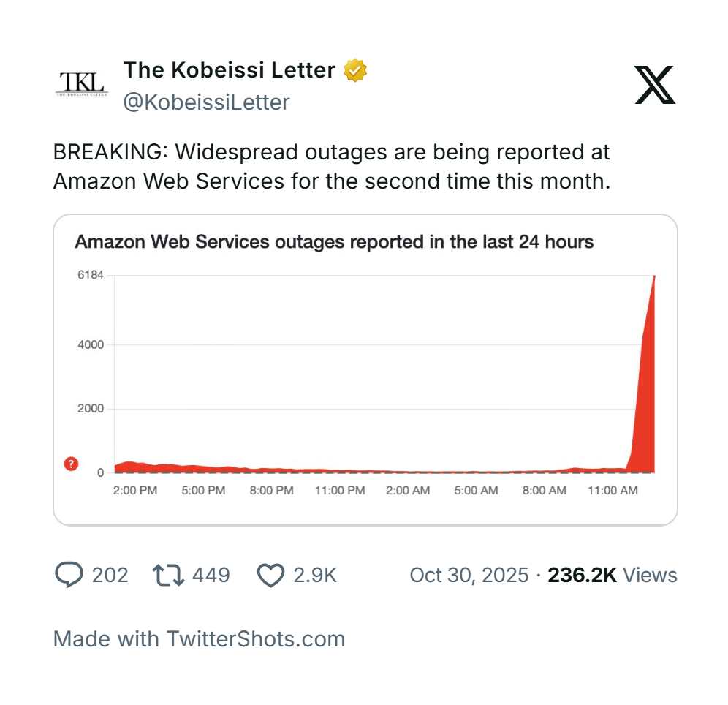The image size is (728, 705).
Task: Click the X logo icon
Action: [654, 85]
